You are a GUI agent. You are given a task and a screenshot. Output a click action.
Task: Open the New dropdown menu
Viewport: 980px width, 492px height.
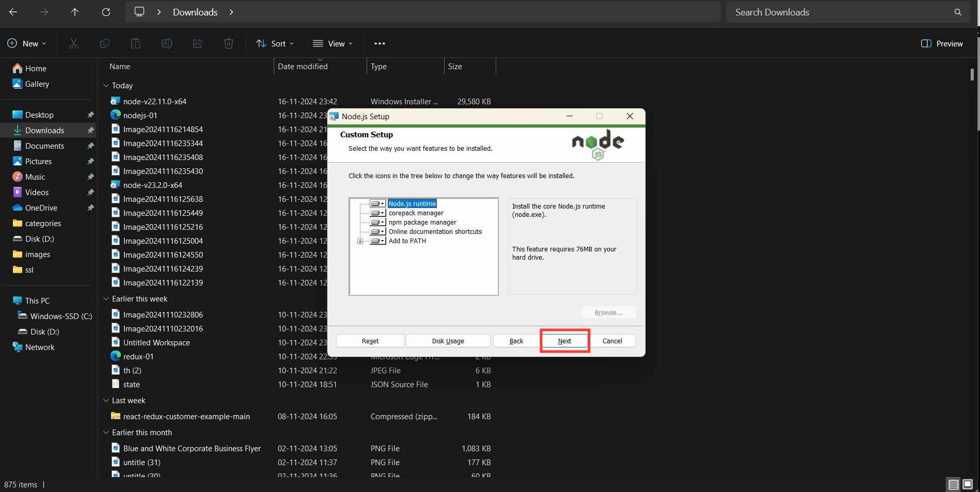pyautogui.click(x=27, y=43)
